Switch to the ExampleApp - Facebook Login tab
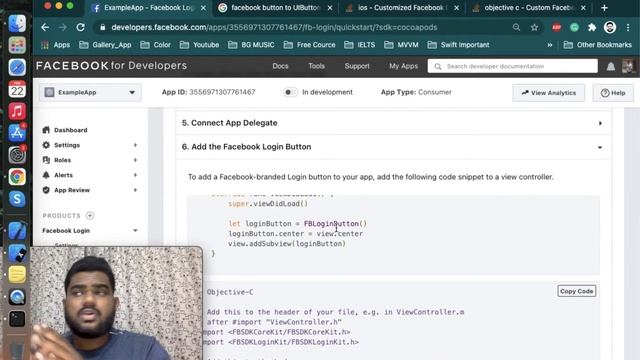The width and height of the screenshot is (640, 360). click(149, 8)
